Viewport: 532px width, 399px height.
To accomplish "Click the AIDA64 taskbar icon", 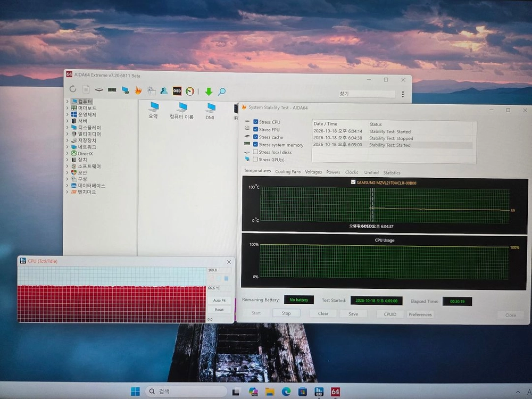I will [x=335, y=392].
